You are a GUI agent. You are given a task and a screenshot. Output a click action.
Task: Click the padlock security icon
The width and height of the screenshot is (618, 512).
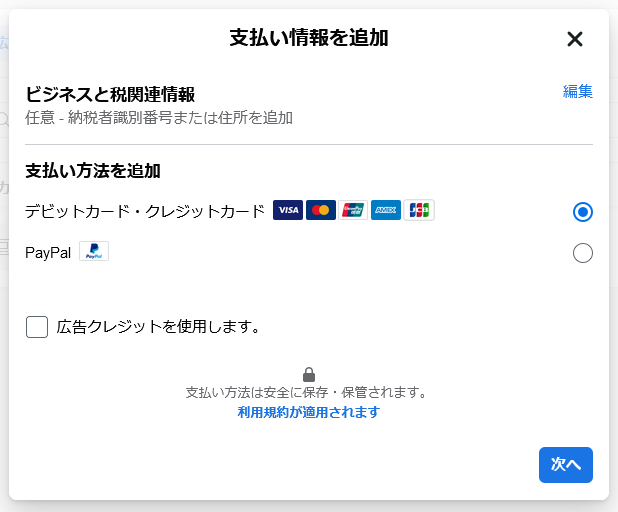coord(309,374)
